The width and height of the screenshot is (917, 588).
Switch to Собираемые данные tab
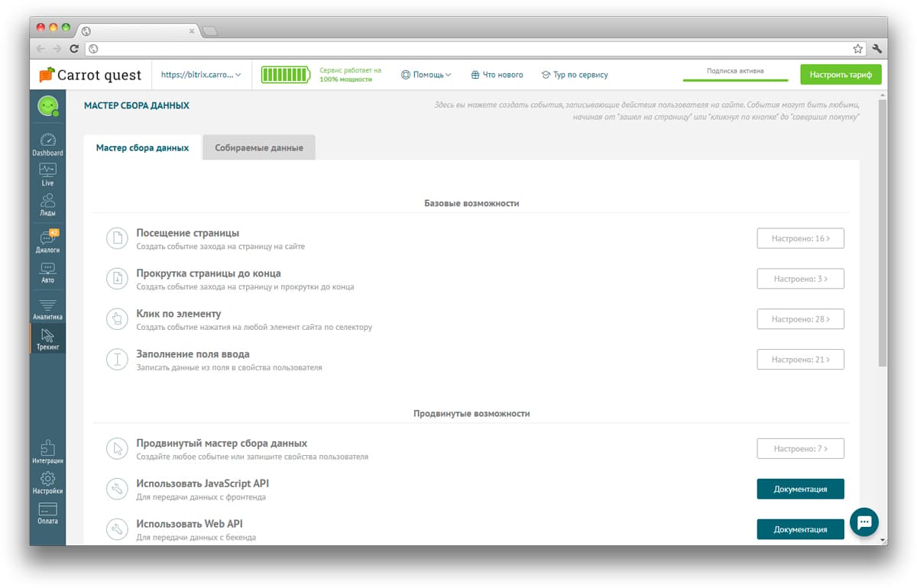click(x=259, y=147)
